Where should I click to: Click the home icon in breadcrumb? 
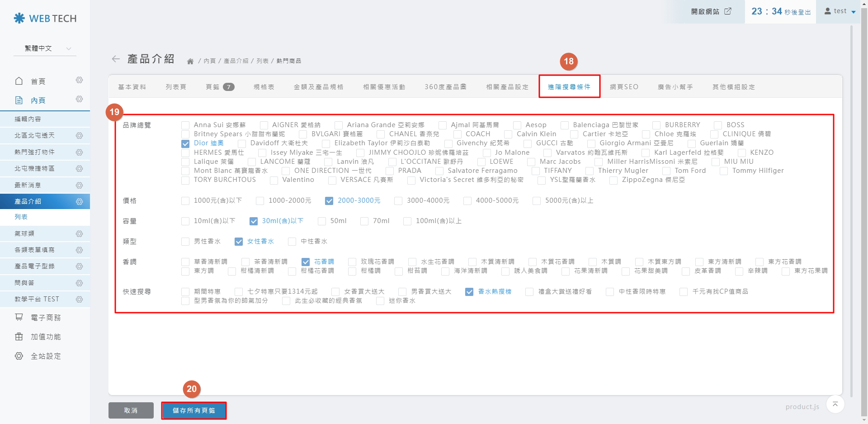point(190,61)
